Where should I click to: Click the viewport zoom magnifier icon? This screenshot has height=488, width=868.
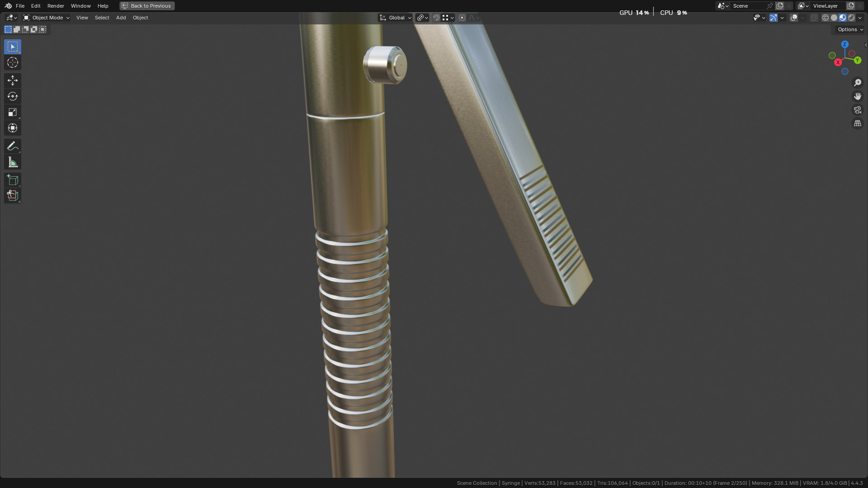coord(857,83)
